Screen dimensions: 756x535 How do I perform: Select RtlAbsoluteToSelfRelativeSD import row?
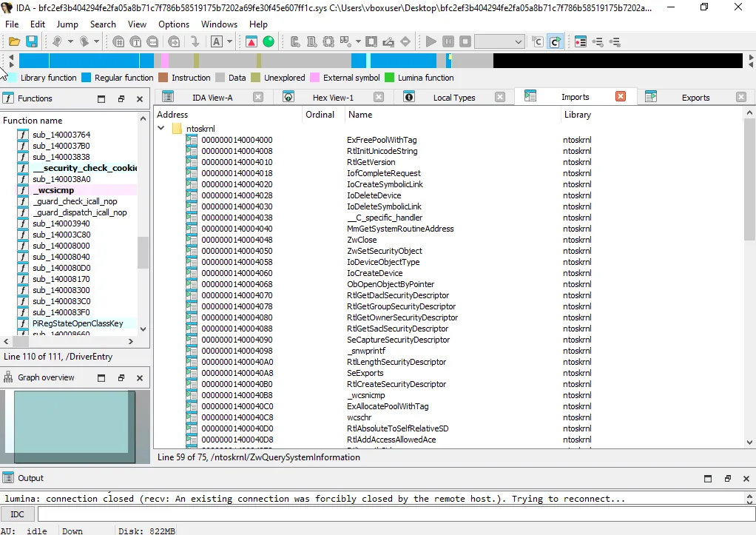(x=448, y=428)
